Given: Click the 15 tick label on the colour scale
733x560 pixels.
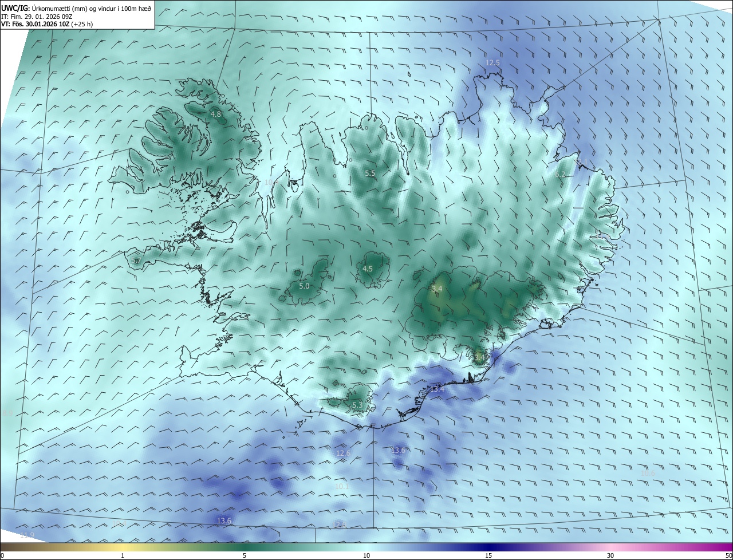Looking at the screenshot, I should 488,555.
